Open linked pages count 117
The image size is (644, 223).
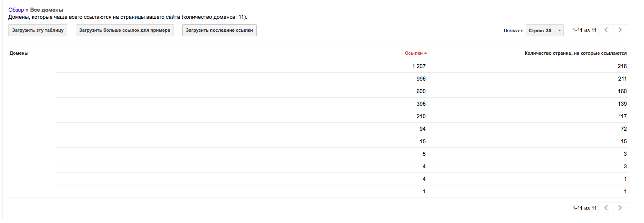(622, 116)
